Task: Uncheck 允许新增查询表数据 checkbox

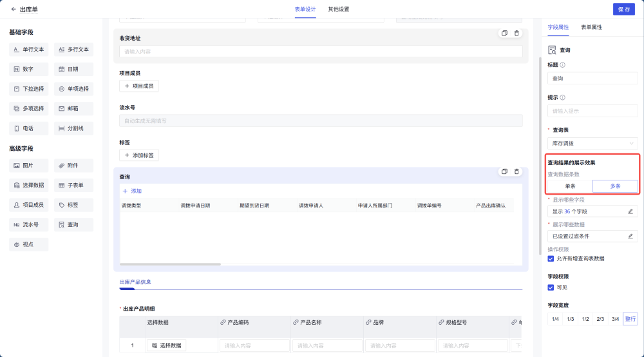Action: tap(551, 258)
